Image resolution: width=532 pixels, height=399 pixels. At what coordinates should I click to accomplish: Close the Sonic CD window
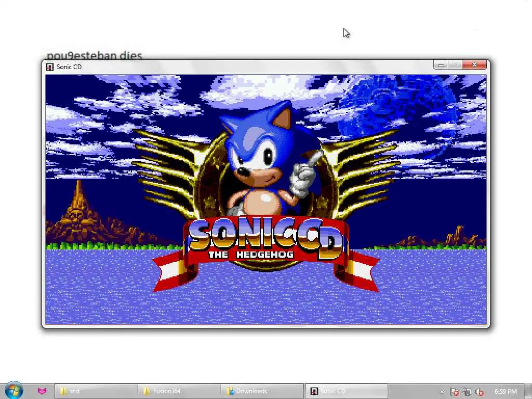(x=474, y=65)
